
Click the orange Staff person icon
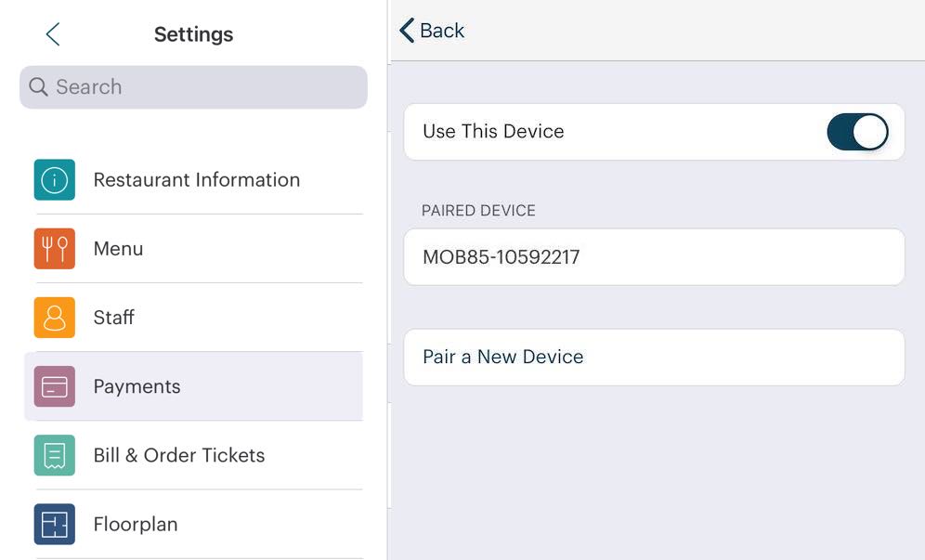[x=55, y=318]
